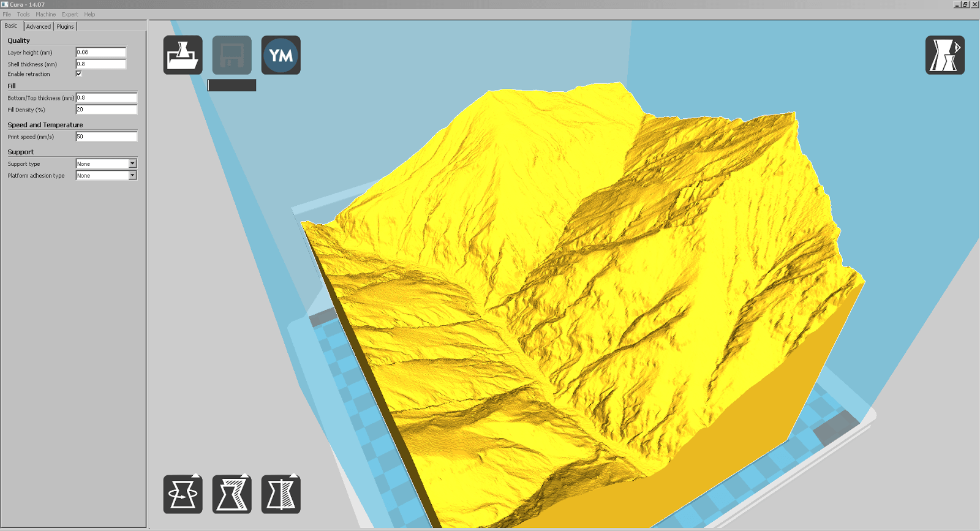Image resolution: width=980 pixels, height=531 pixels.
Task: Click the Layer height input field
Action: point(100,52)
